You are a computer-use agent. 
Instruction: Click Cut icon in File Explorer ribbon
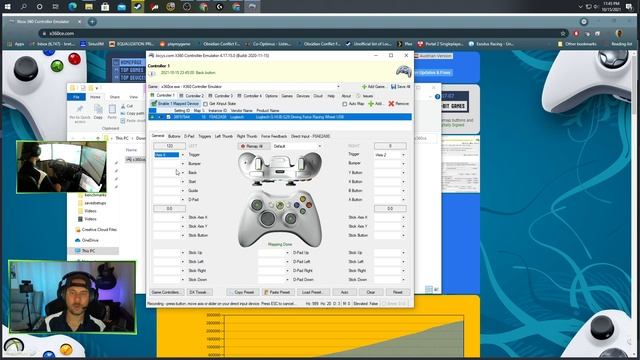pos(123,106)
